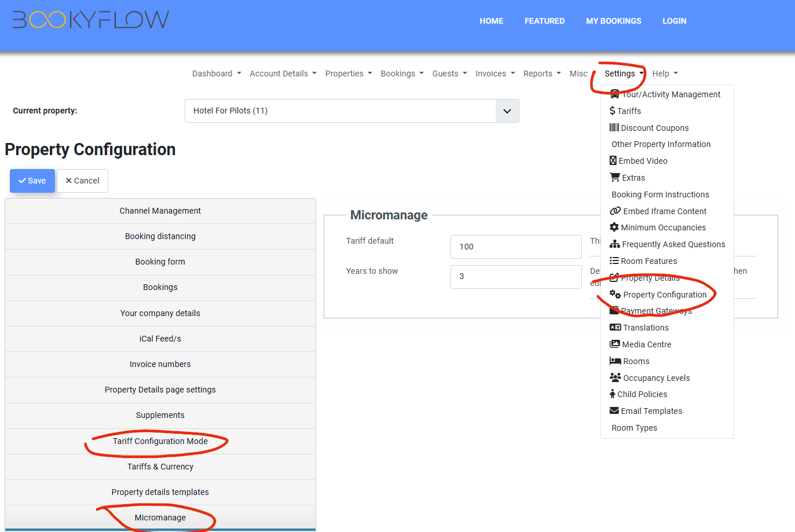The image size is (795, 532).
Task: Open the Invoice numbers section
Action: pos(160,364)
